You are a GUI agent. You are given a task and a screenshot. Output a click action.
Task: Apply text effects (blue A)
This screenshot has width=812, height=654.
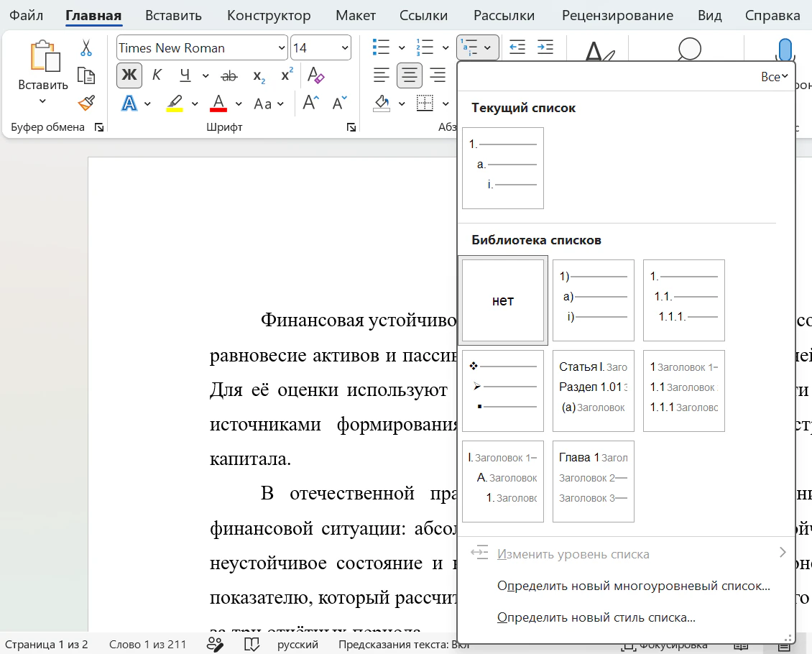(x=129, y=103)
